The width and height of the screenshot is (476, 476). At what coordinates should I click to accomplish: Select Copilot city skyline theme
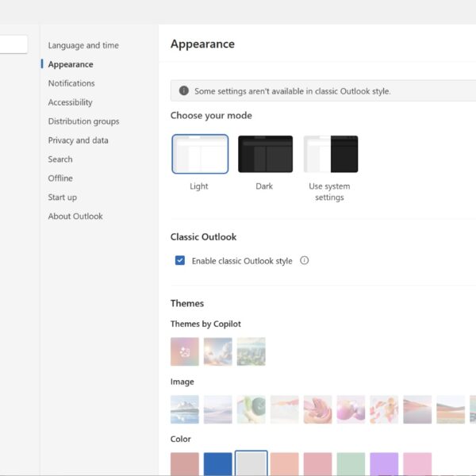251,351
